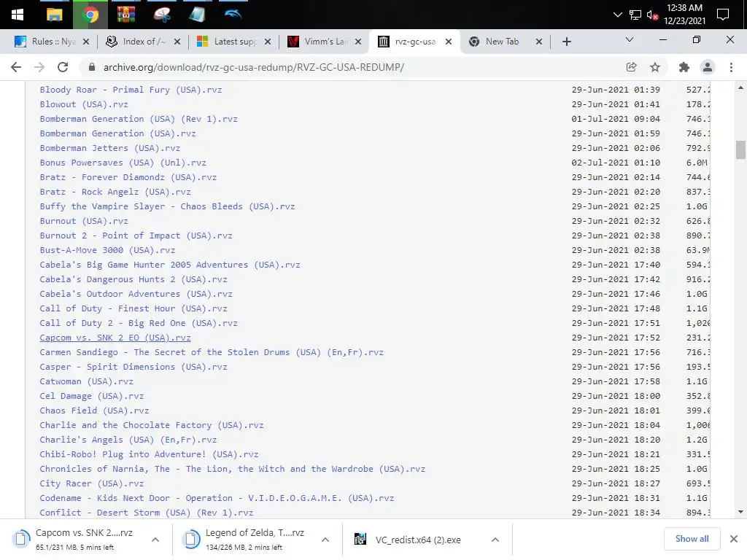Viewport: 747px width, 560px height.
Task: Close the Vimm's Lair tab
Action: point(358,42)
